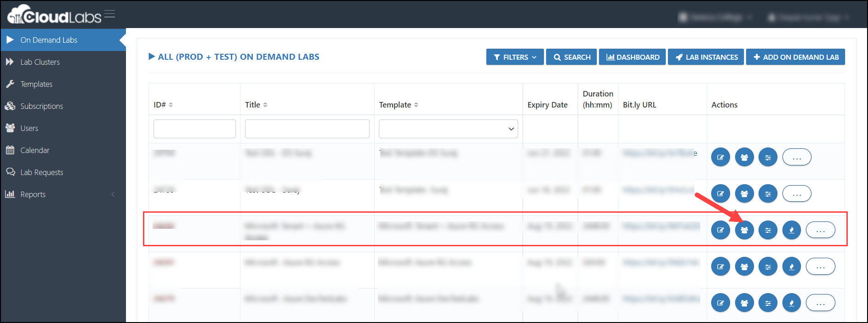Open more actions (...) in first row
Viewport: 868px width, 323px height.
point(797,157)
